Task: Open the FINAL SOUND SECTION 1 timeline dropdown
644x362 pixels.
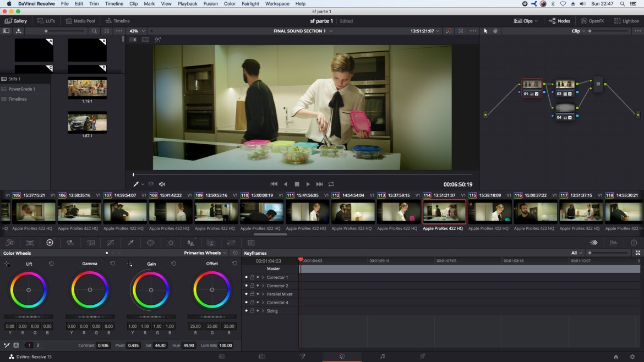Action: click(303, 31)
